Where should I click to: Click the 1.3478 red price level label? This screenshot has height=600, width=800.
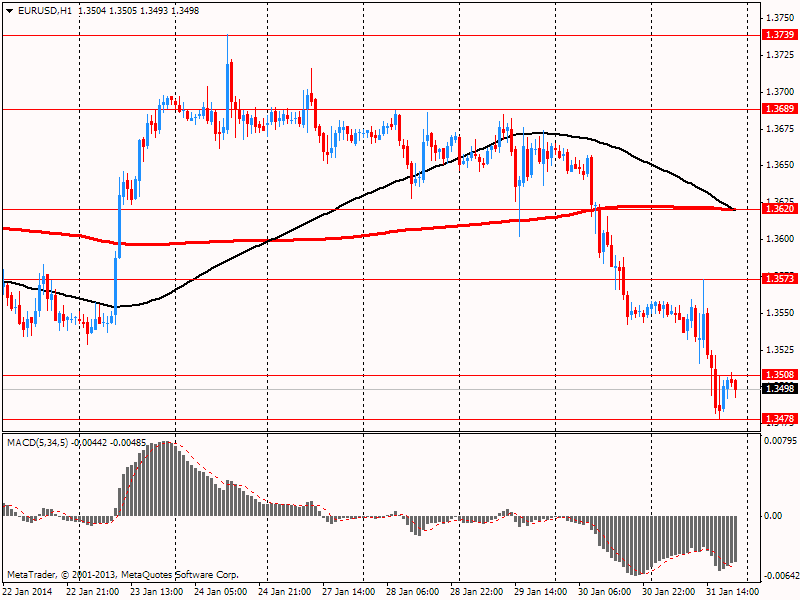780,419
